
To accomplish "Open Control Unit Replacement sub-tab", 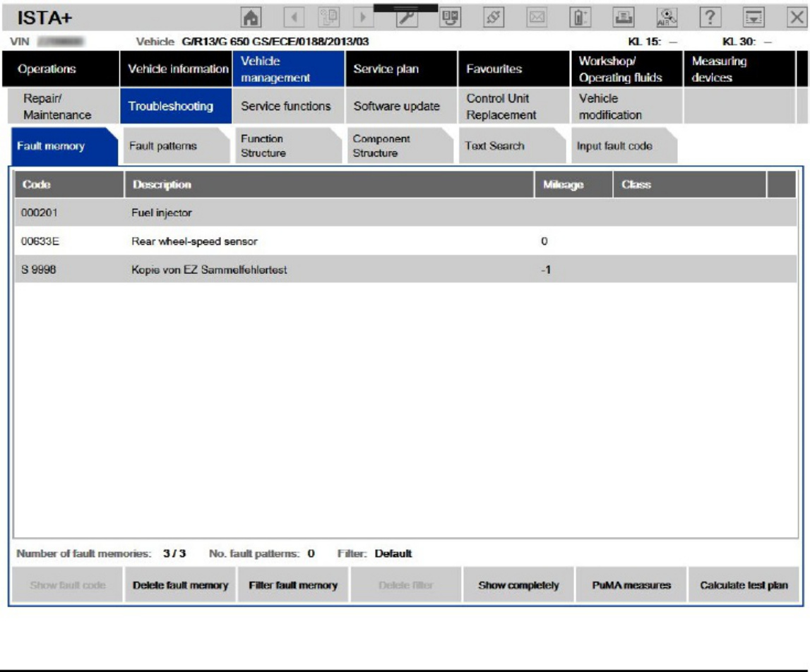I will [514, 106].
